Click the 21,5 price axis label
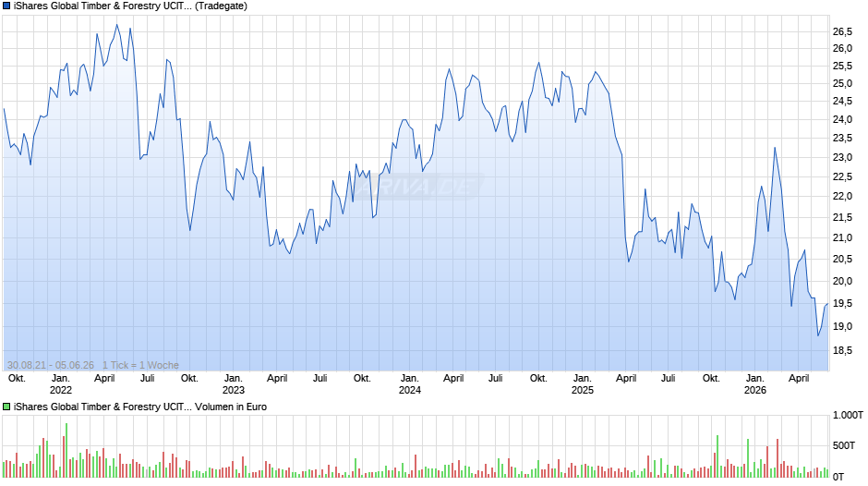Screen dimensions: 868x486 842,218
